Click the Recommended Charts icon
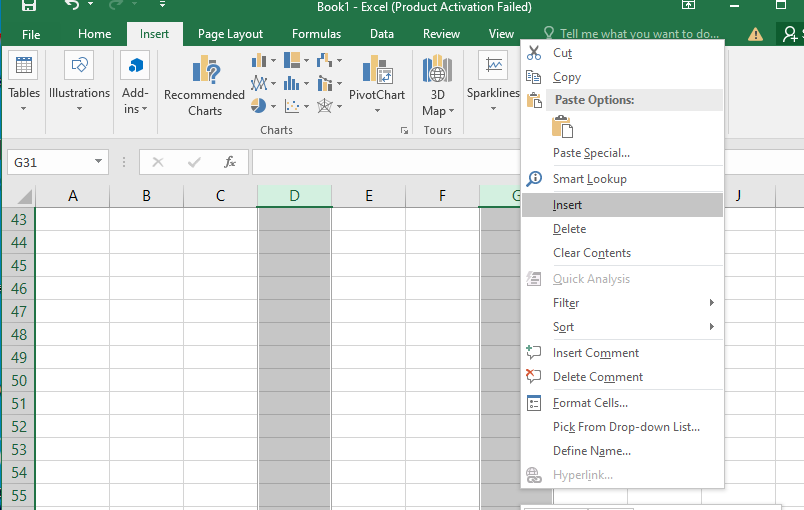 [206, 69]
